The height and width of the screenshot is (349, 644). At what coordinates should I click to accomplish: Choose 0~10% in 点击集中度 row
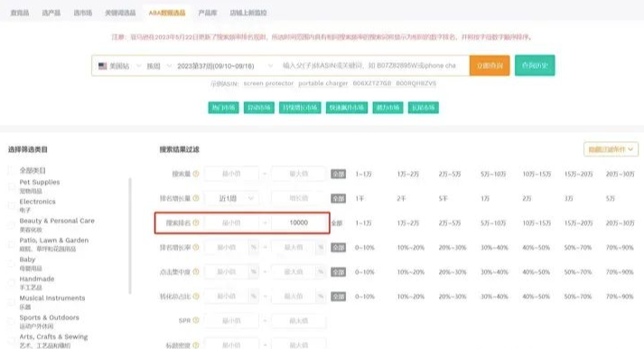(x=365, y=272)
